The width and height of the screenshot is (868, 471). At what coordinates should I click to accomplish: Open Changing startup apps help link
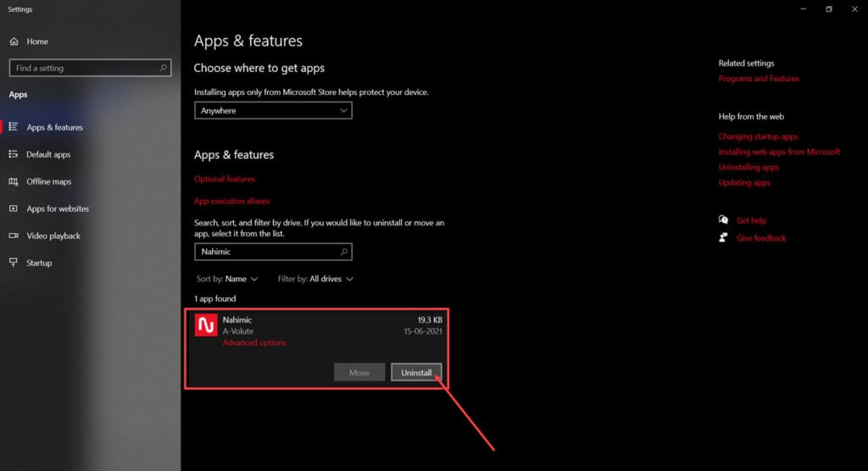pyautogui.click(x=758, y=136)
